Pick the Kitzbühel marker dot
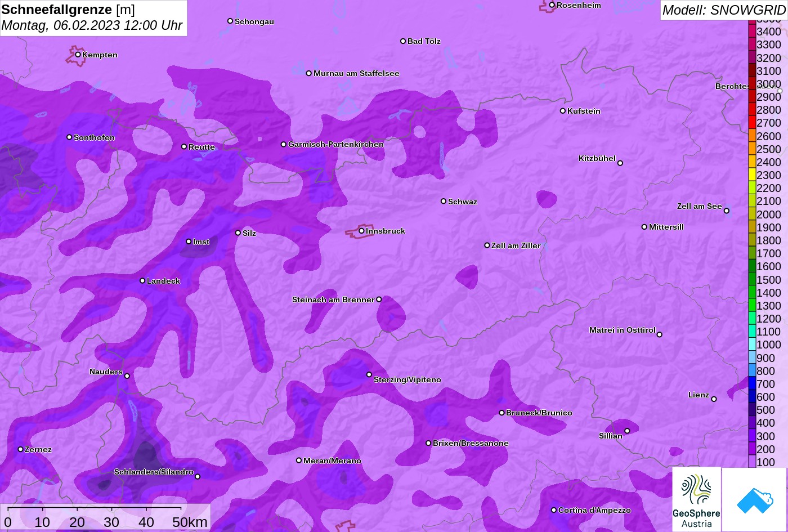788x532 pixels. (620, 163)
